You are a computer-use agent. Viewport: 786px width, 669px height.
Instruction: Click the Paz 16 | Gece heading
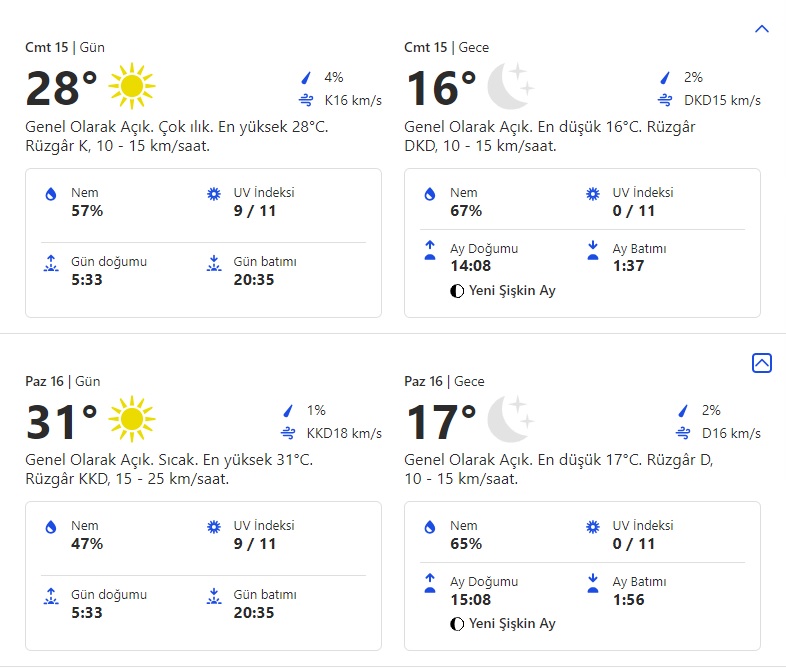444,381
